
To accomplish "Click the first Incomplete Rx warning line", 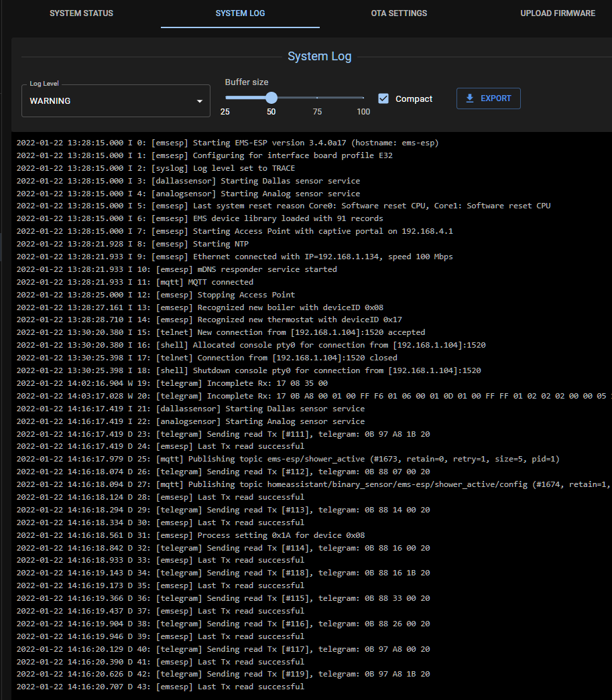I will [172, 383].
